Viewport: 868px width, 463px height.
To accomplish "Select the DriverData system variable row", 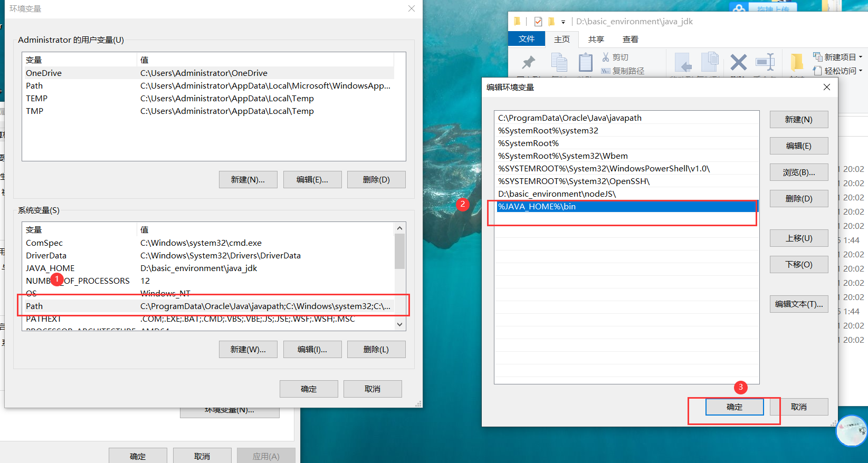I will (208, 256).
